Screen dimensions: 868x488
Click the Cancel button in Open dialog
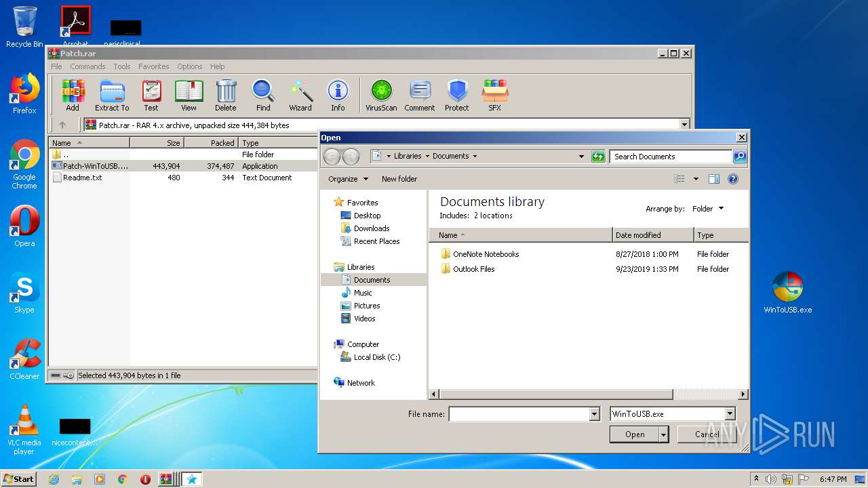tap(707, 434)
